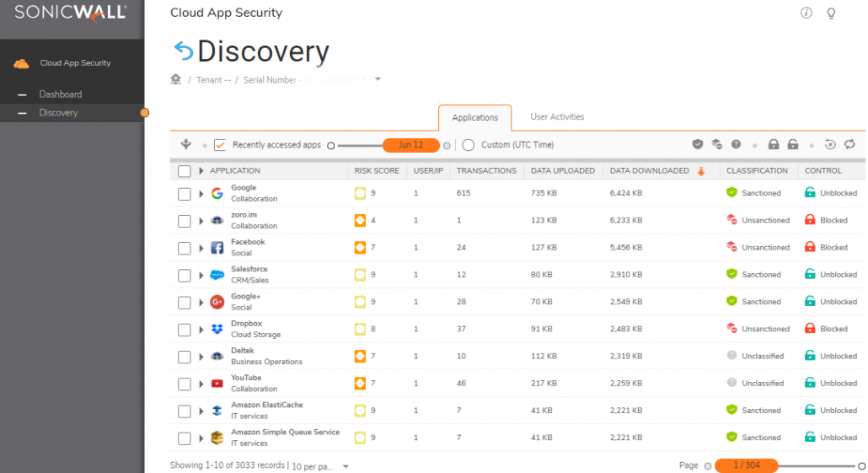The image size is (868, 473).
Task: Expand all rows via header triangle
Action: pyautogui.click(x=201, y=170)
